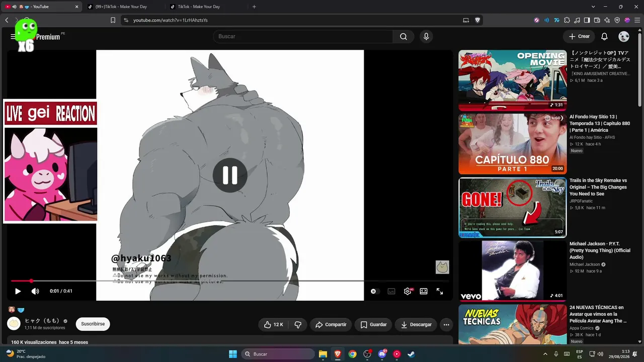Screen dimensions: 644x362
Task: Open the ヒャク（もも） channel avatar
Action: click(14, 324)
